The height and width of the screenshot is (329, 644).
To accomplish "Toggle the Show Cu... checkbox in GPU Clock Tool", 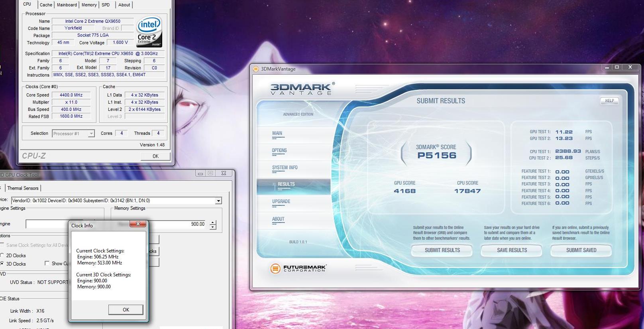I will 47,263.
